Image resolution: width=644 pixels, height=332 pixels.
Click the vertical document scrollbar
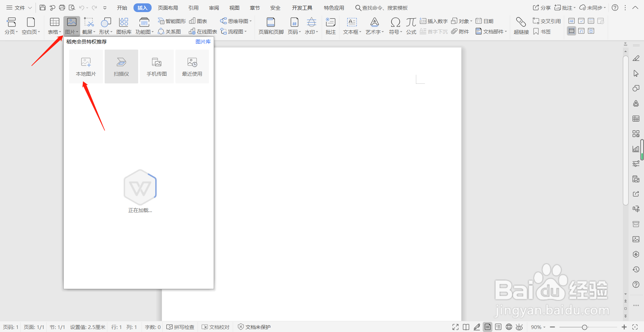click(626, 131)
